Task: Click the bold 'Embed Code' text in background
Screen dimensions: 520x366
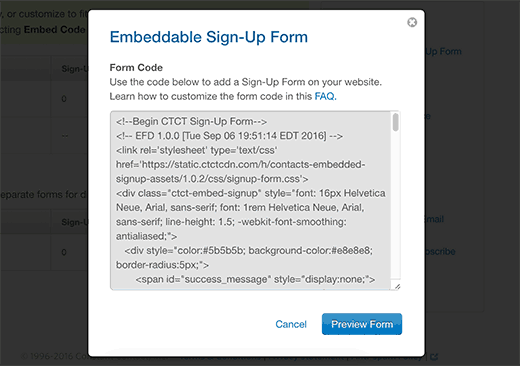Action: tap(54, 30)
